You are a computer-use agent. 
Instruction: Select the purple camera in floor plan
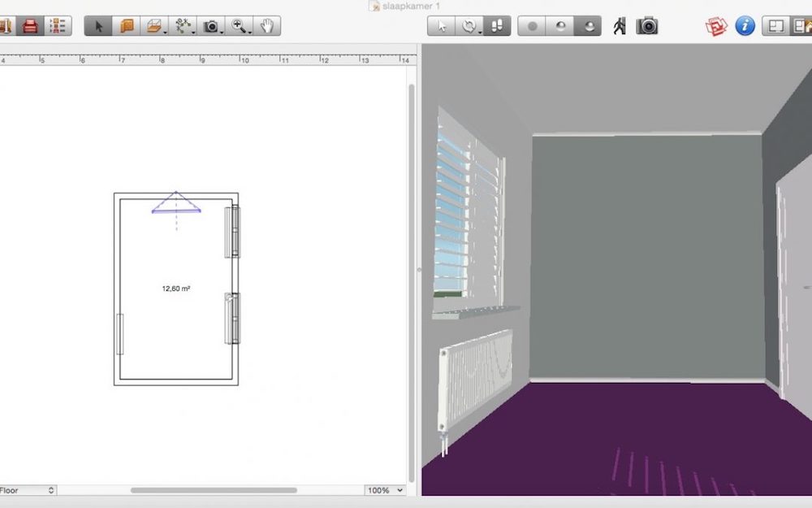coord(176,202)
